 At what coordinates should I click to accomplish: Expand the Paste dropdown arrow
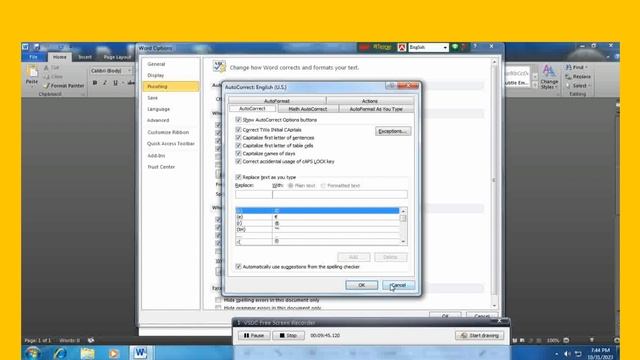tap(32, 87)
